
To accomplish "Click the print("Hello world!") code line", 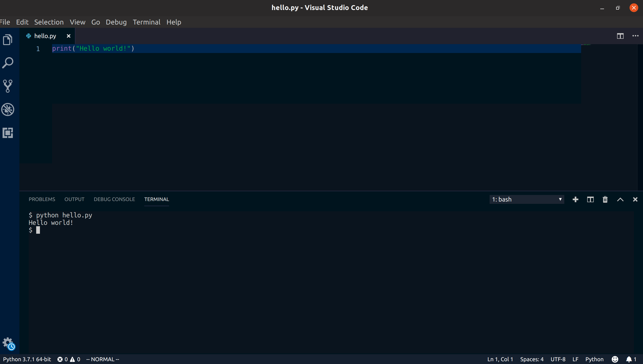I will 93,49.
